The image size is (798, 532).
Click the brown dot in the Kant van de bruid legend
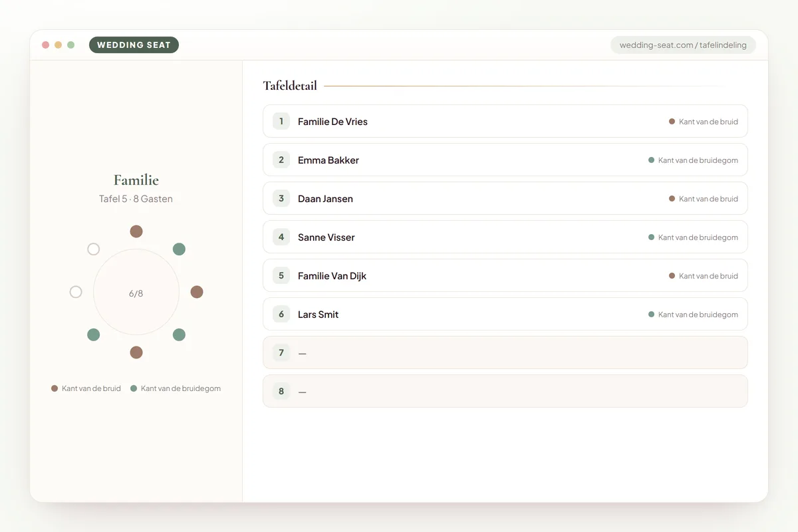pos(55,388)
